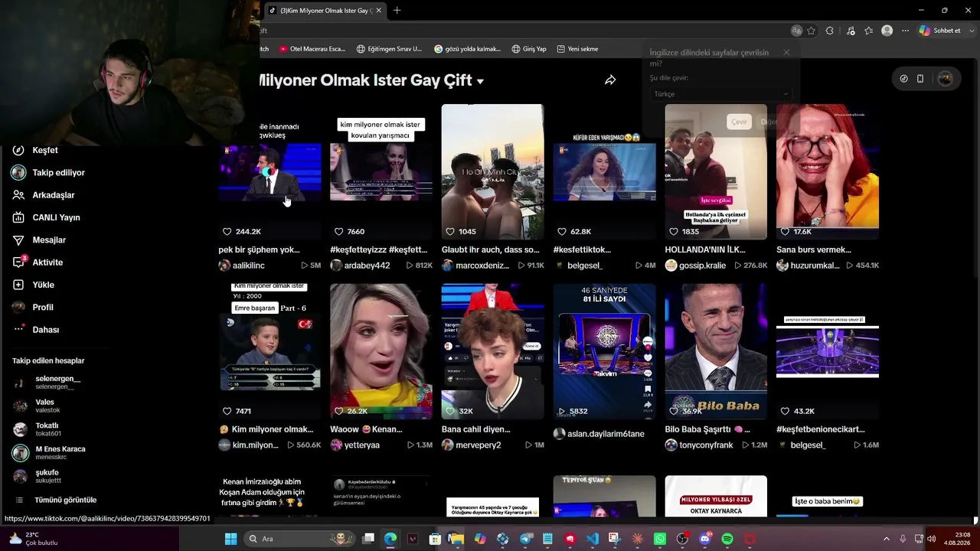Open Keşfet in the TikTok sidebar
Image resolution: width=980 pixels, height=551 pixels.
[x=35, y=150]
